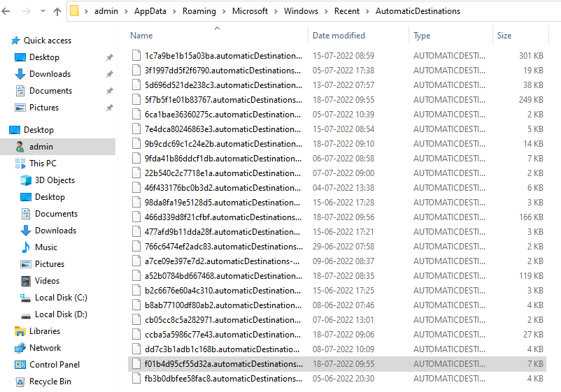Go up one folder level arrow
The width and height of the screenshot is (561, 392).
[x=57, y=11]
